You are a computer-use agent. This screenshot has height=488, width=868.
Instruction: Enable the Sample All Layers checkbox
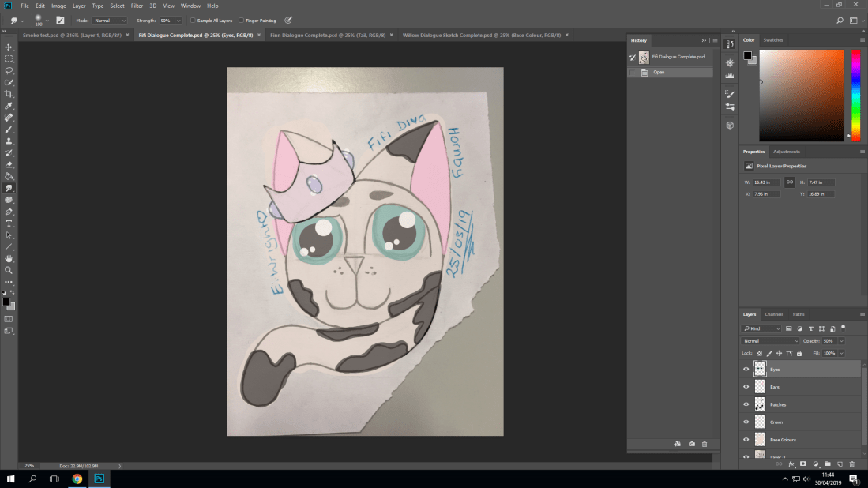click(193, 21)
